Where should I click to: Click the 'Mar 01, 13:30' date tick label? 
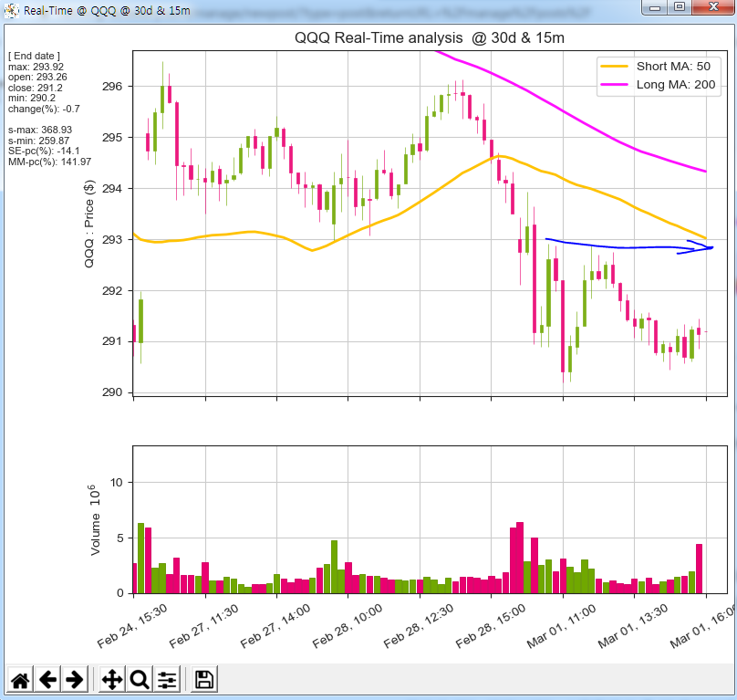click(x=633, y=627)
